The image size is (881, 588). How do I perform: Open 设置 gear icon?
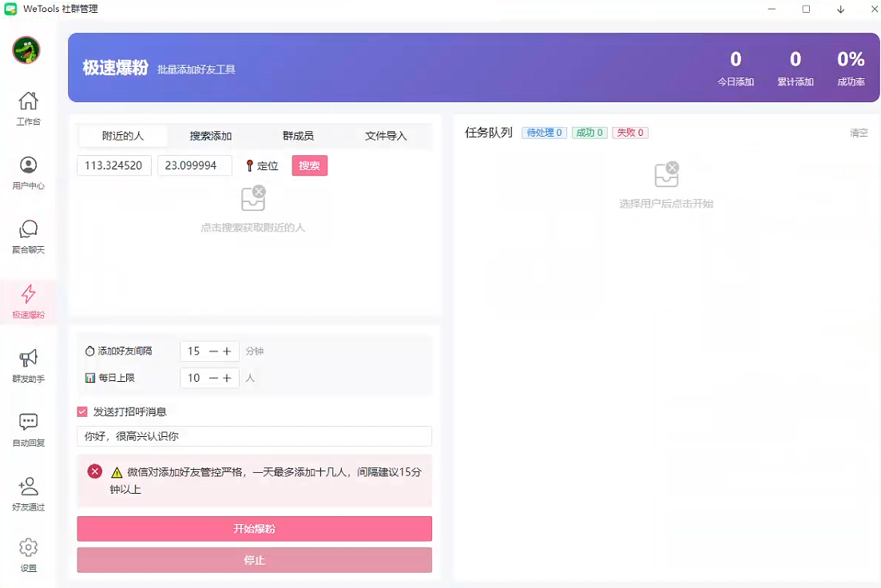click(x=28, y=548)
